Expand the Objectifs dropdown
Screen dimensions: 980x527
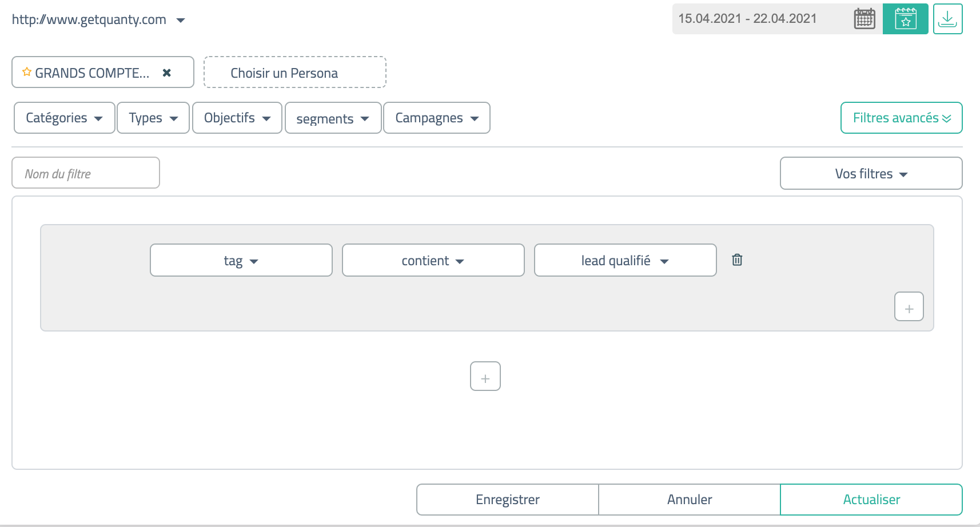pos(237,118)
